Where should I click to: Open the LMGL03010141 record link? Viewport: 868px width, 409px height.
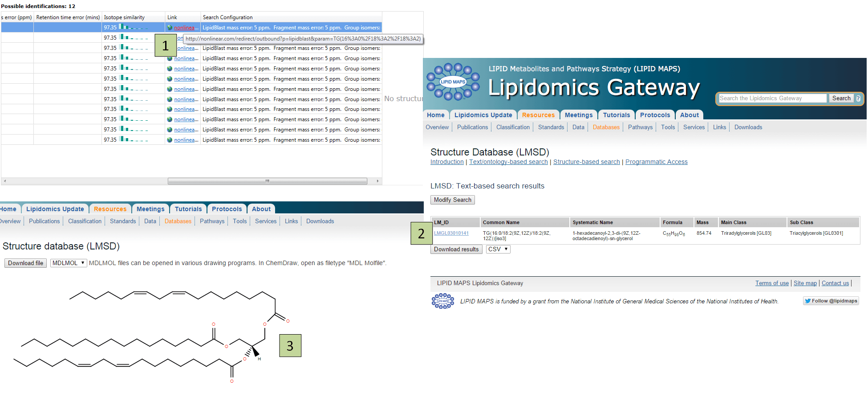pos(451,233)
